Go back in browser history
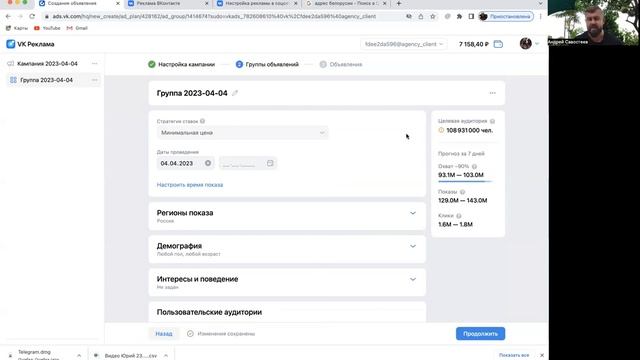 pos(8,16)
